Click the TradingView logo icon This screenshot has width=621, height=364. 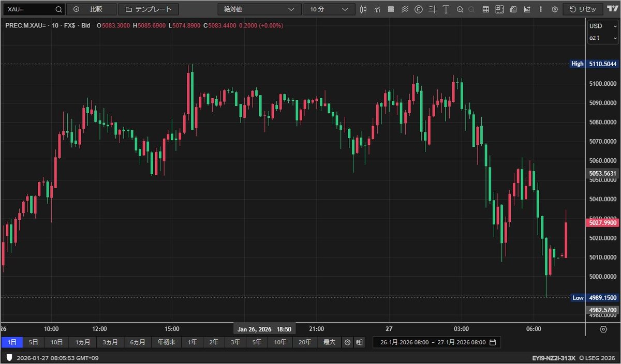pos(612,9)
